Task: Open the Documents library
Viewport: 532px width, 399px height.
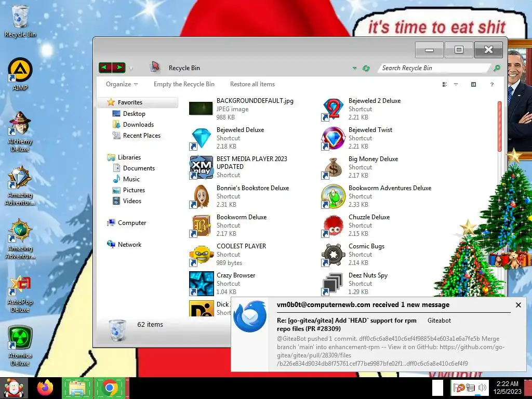Action: (x=139, y=168)
